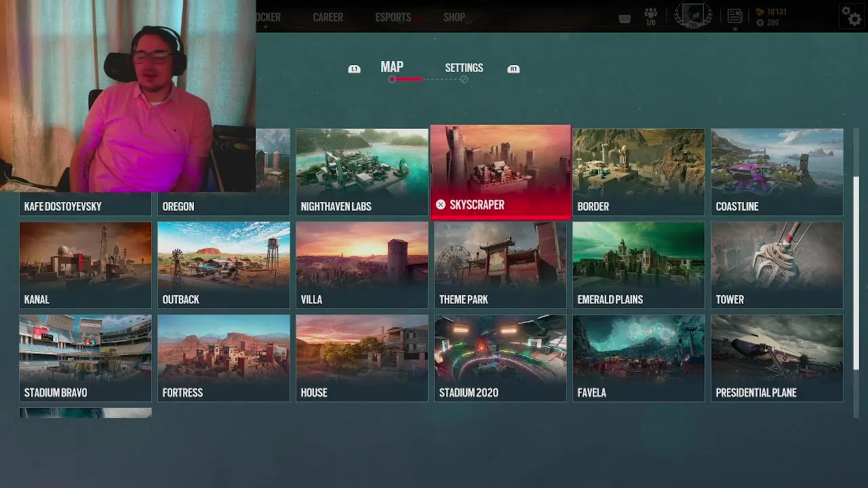Click the end node of the Map-Settings progress indicator

[464, 80]
